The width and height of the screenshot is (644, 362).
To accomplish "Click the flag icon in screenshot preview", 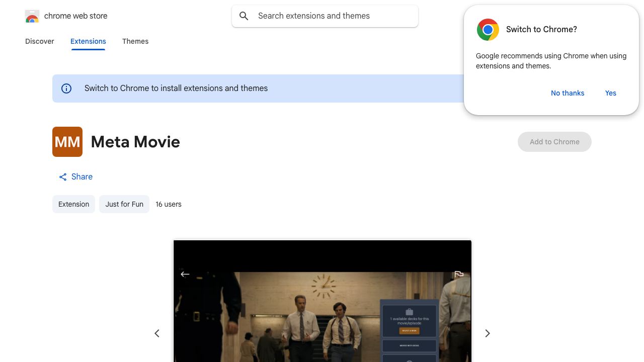I will pos(459,274).
